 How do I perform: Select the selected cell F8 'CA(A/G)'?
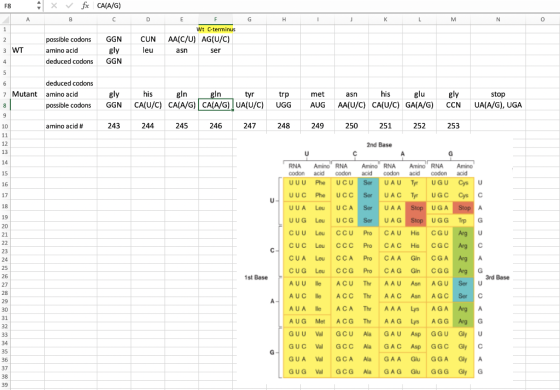[x=215, y=105]
